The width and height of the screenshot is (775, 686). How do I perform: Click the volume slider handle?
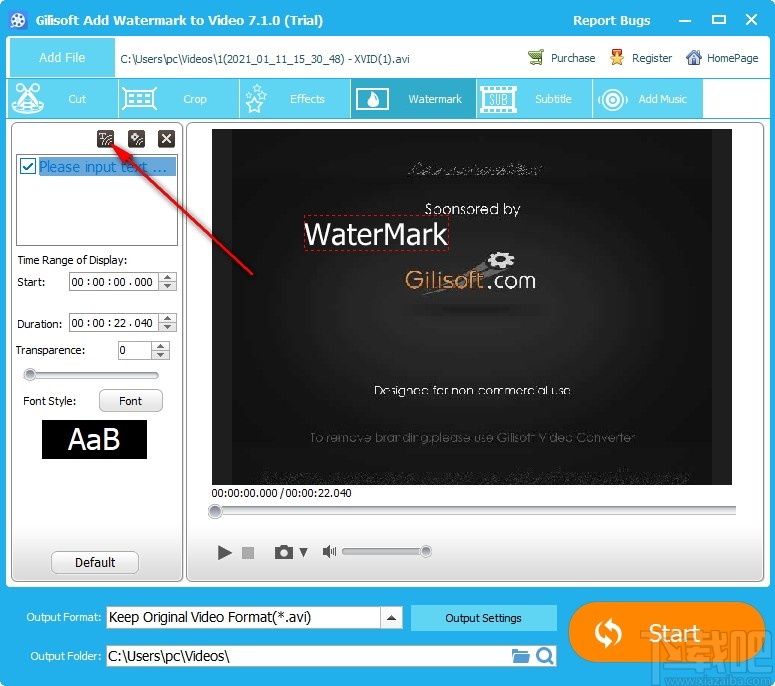click(x=426, y=551)
